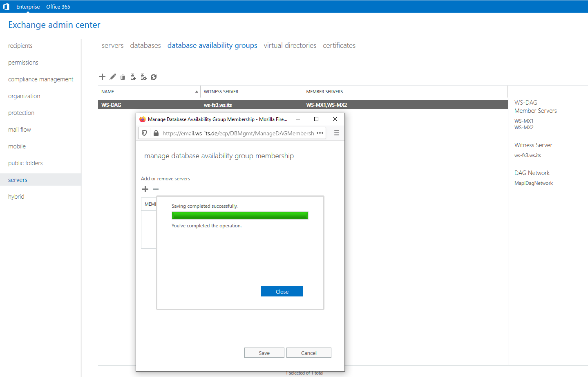This screenshot has width=588, height=377.
Task: Refresh the DAG list
Action: click(x=154, y=77)
